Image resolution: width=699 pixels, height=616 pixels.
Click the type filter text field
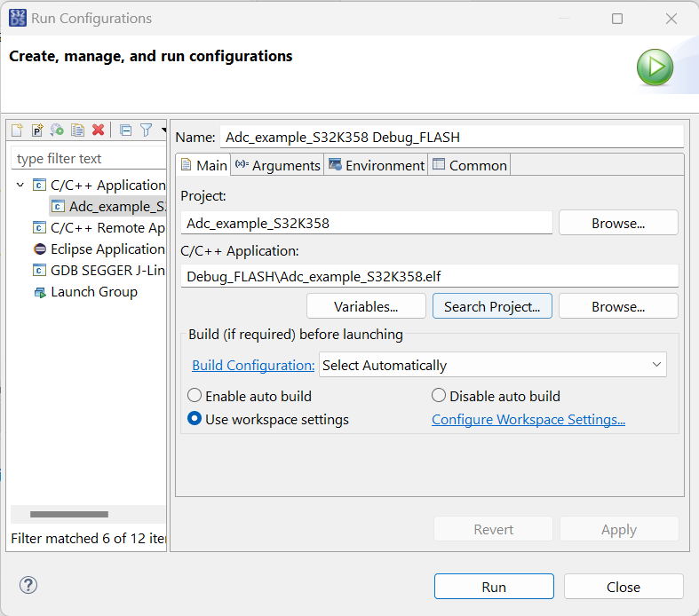[x=87, y=159]
